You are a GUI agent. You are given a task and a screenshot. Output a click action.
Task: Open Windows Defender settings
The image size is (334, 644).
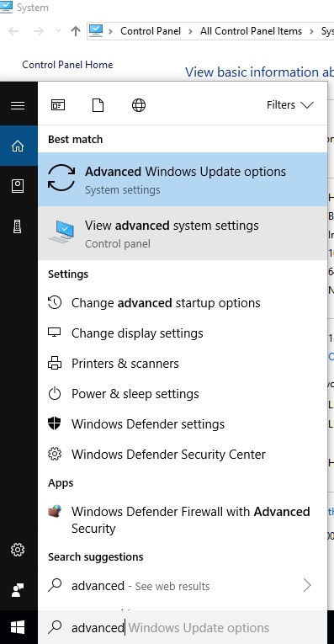tap(183, 424)
